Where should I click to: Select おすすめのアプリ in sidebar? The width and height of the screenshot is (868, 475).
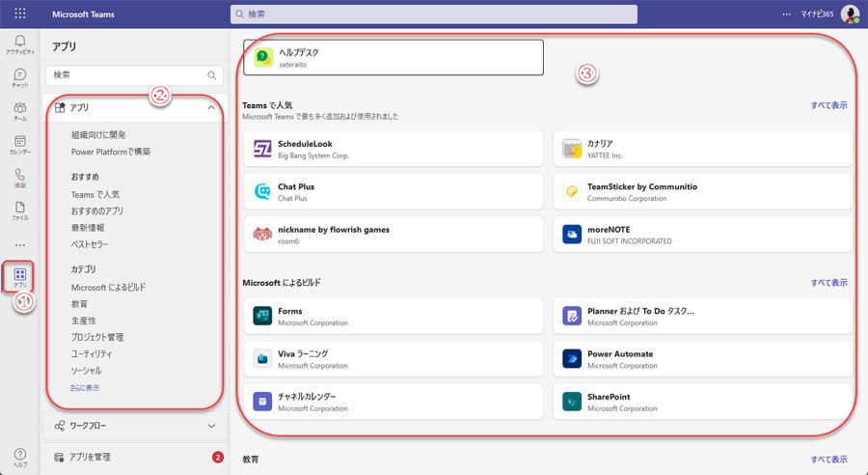(96, 211)
